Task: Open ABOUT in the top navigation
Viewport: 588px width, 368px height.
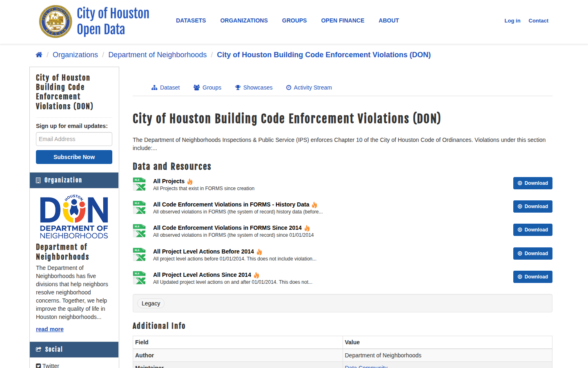Action: pos(388,20)
